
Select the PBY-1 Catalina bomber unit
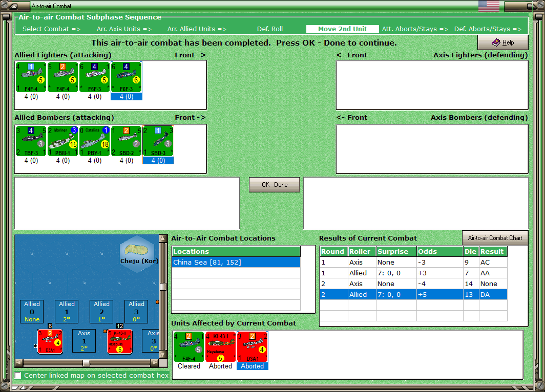point(95,141)
